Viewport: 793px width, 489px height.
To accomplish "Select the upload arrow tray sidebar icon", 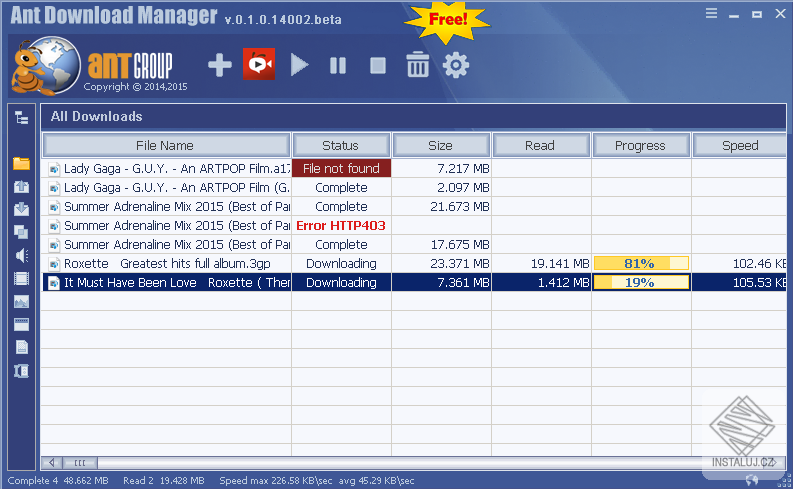I will [21, 187].
